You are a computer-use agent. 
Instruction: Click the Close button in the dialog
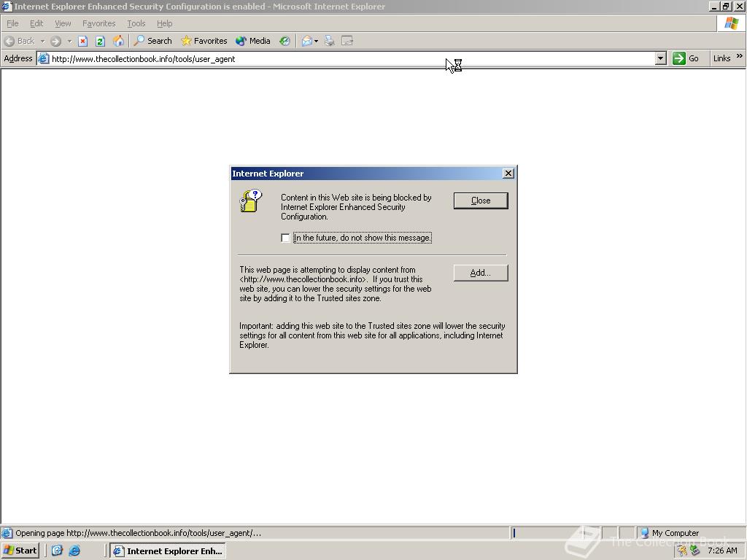(481, 201)
